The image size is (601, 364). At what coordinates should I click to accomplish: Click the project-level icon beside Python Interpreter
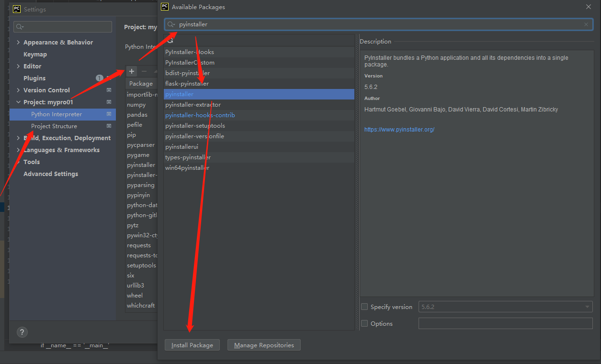(x=109, y=114)
